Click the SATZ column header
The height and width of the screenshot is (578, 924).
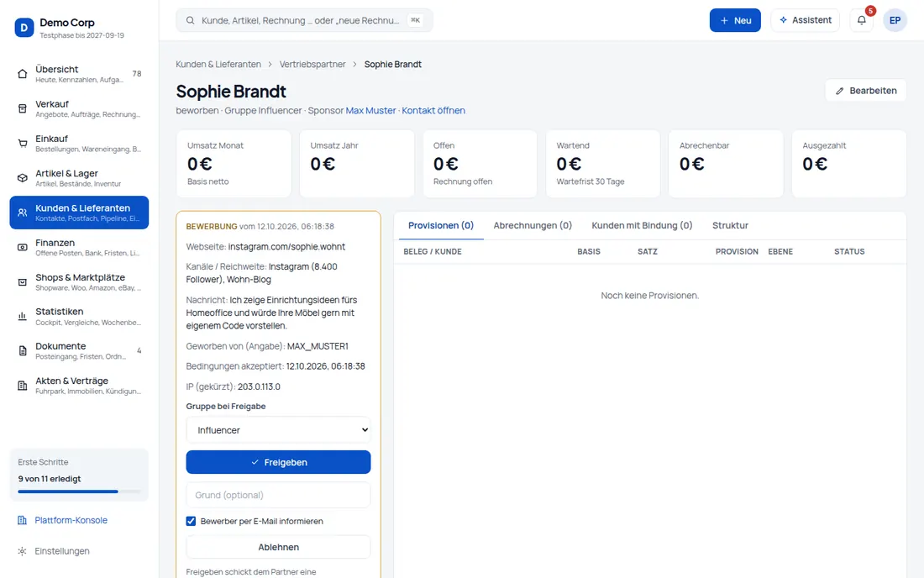point(647,251)
